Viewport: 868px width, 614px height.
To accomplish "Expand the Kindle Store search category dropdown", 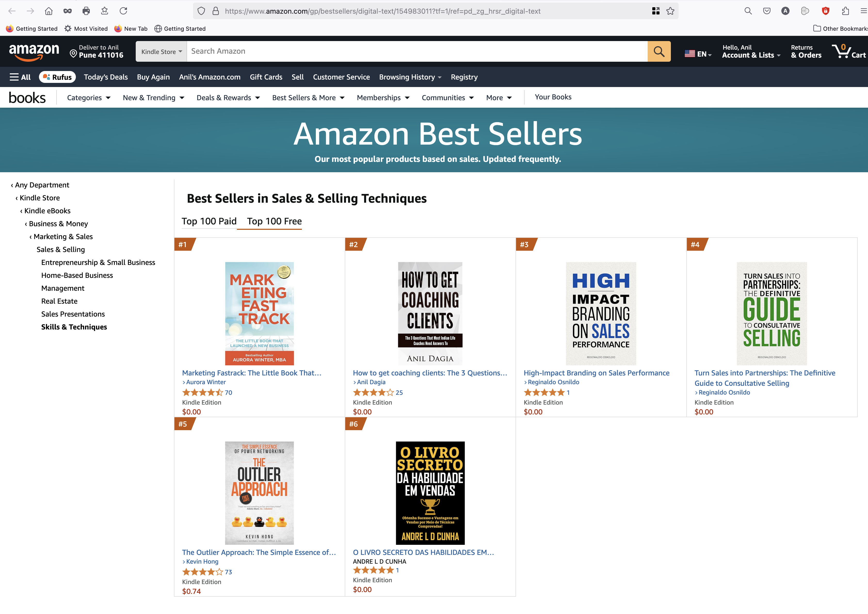I will tap(162, 52).
